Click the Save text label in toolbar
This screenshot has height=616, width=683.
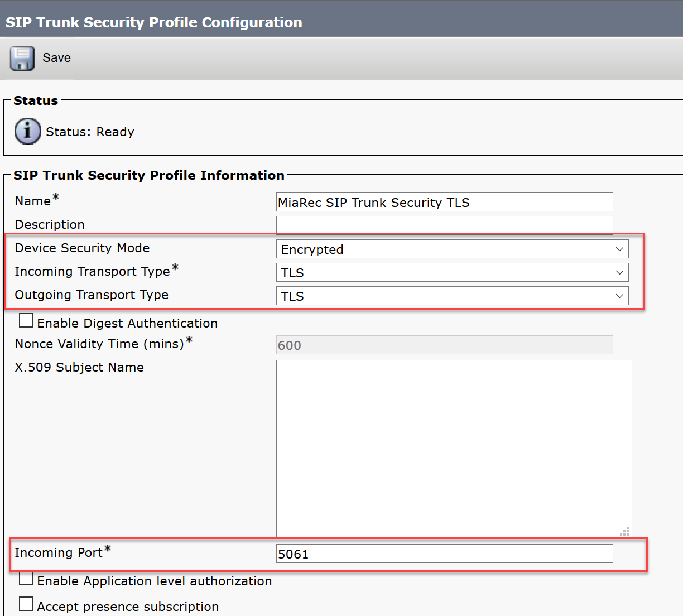pos(57,58)
